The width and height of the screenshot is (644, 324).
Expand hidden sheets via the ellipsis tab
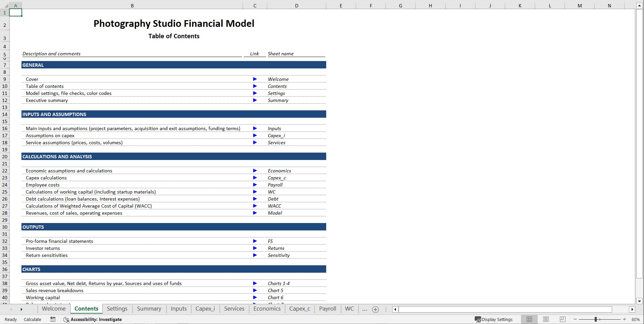click(364, 309)
